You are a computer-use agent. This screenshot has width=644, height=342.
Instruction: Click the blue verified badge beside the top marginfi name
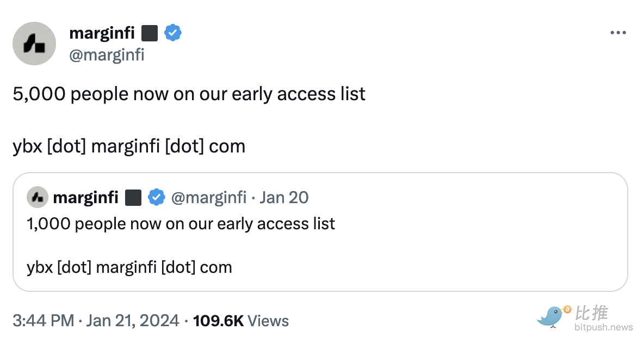click(x=173, y=33)
